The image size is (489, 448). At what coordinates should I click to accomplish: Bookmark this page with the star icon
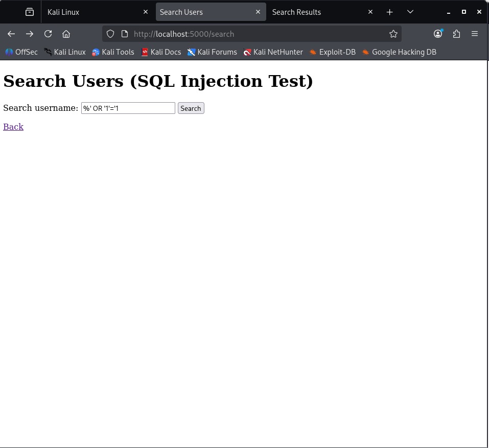pyautogui.click(x=393, y=34)
